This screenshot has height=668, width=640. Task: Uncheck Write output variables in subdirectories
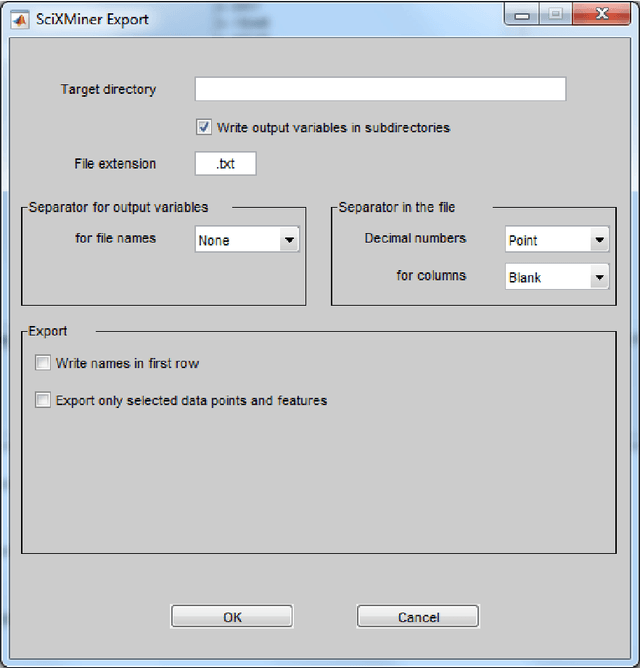pyautogui.click(x=204, y=128)
